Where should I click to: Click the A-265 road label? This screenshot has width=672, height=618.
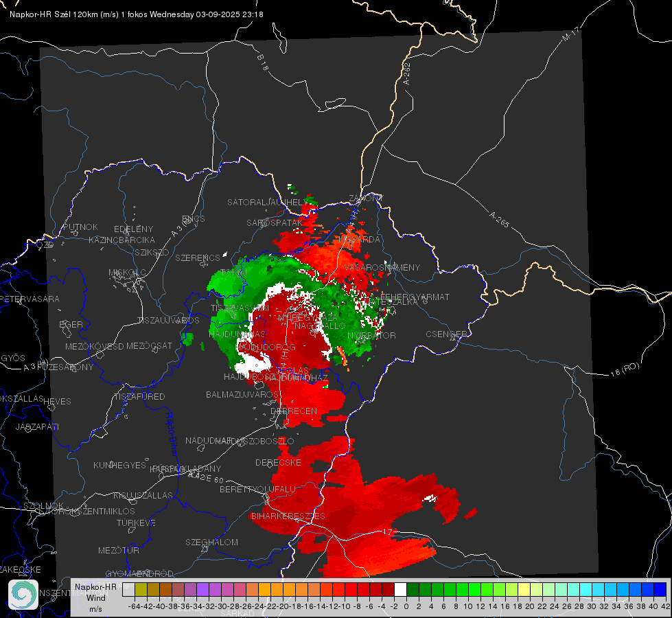499,220
